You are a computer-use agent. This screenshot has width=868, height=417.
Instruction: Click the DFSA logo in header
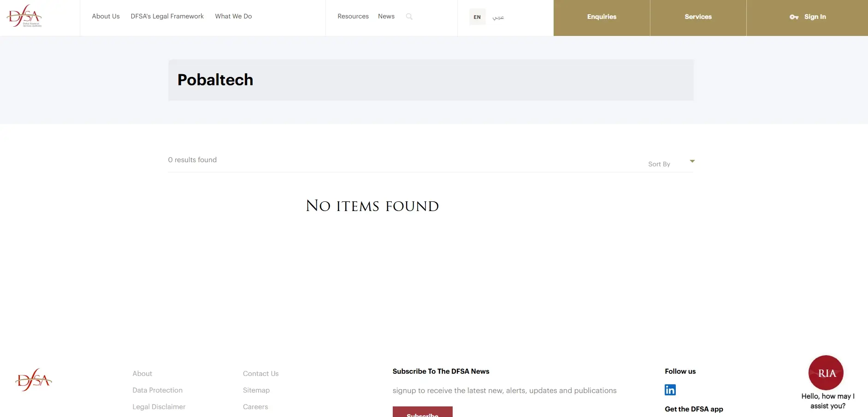24,16
